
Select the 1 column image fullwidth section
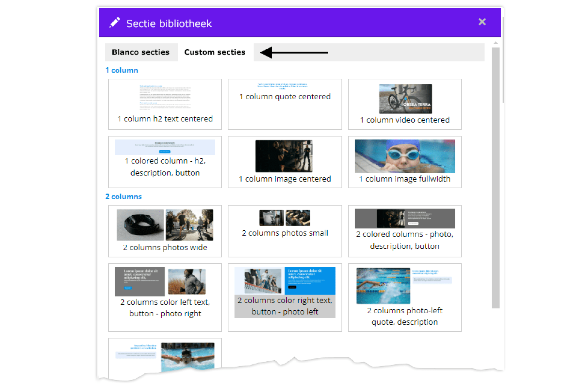tap(405, 162)
